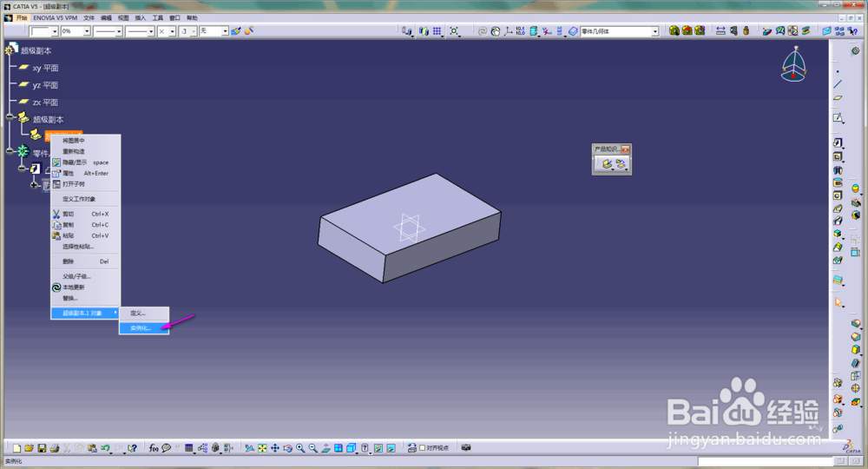Choose 定义工作对象 in context menu
868x469 pixels.
(x=85, y=199)
